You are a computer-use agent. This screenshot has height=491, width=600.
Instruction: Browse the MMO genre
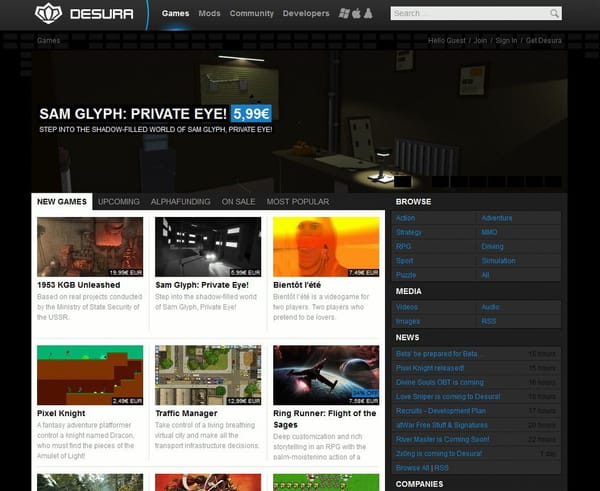[489, 232]
